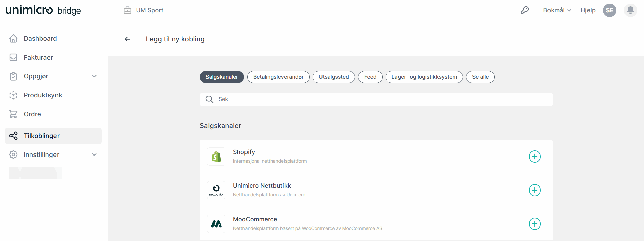Add Shopify connection with plus icon
Viewport: 644px width, 241px height.
click(x=534, y=157)
